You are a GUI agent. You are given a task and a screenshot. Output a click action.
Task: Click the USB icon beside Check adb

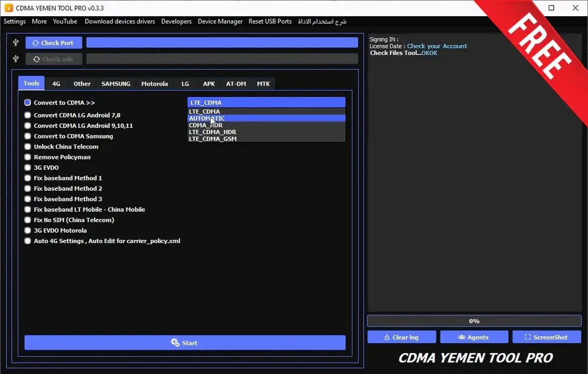click(16, 59)
